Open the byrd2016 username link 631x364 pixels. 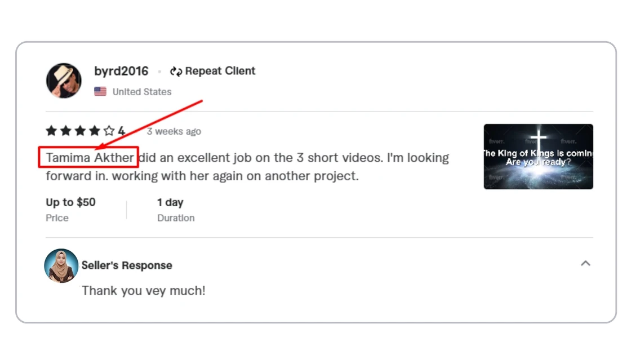click(x=121, y=71)
